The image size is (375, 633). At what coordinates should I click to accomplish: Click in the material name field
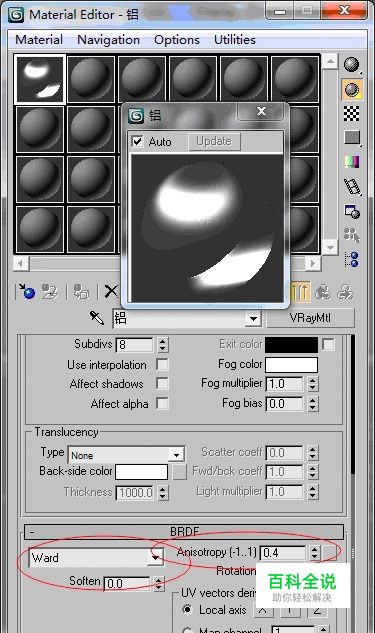coord(180,319)
